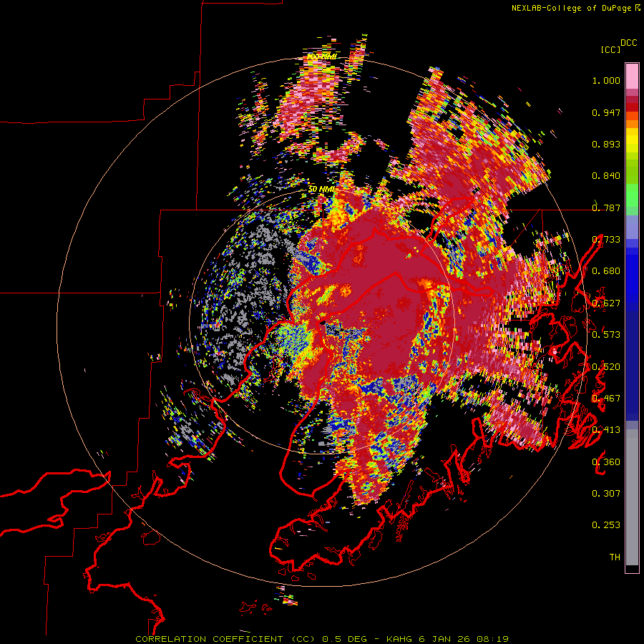The width and height of the screenshot is (644, 644).
Task: Click the 100 NMI range ring label
Action: [x=321, y=56]
